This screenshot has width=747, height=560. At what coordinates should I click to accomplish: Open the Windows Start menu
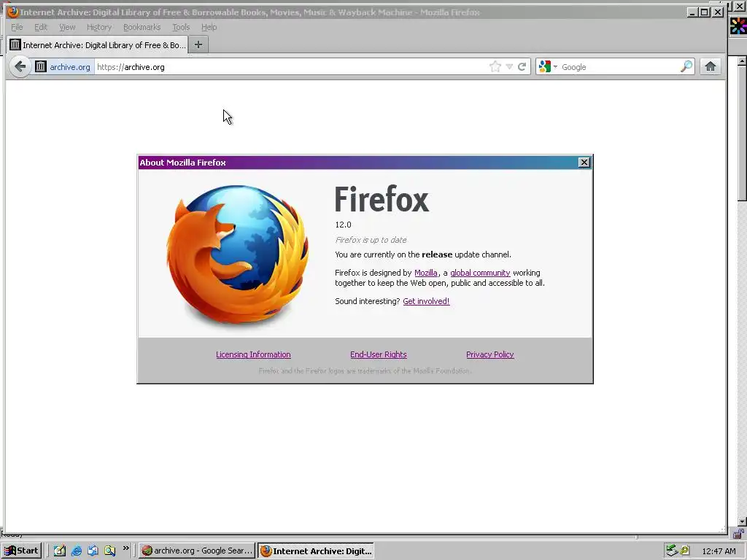[x=21, y=551]
